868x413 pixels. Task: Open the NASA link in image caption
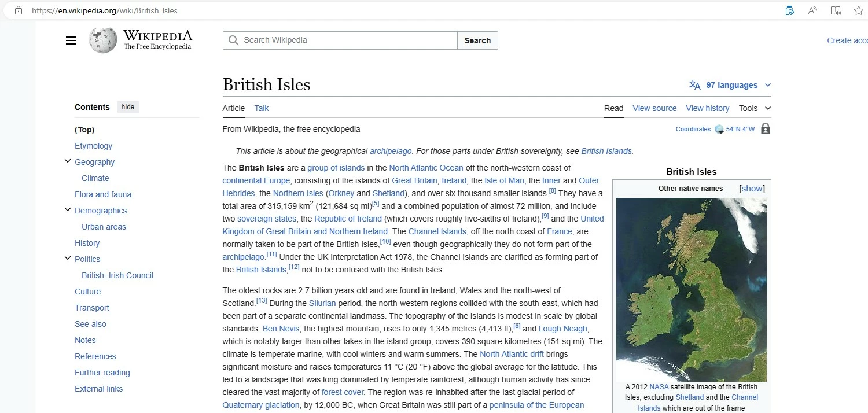click(x=659, y=386)
